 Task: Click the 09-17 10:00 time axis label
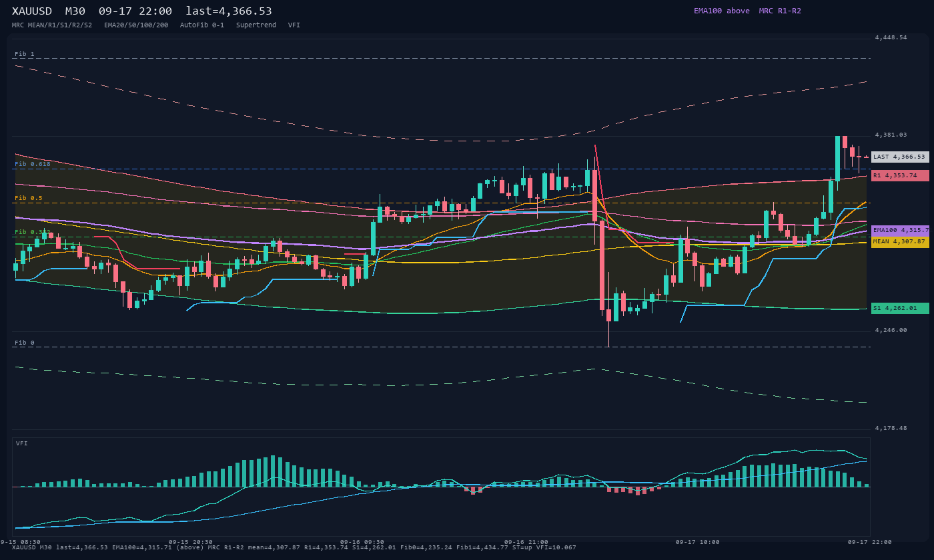coord(698,542)
